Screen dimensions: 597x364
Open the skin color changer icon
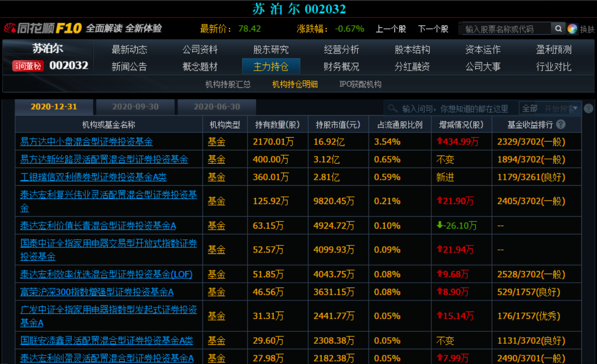tap(572, 29)
